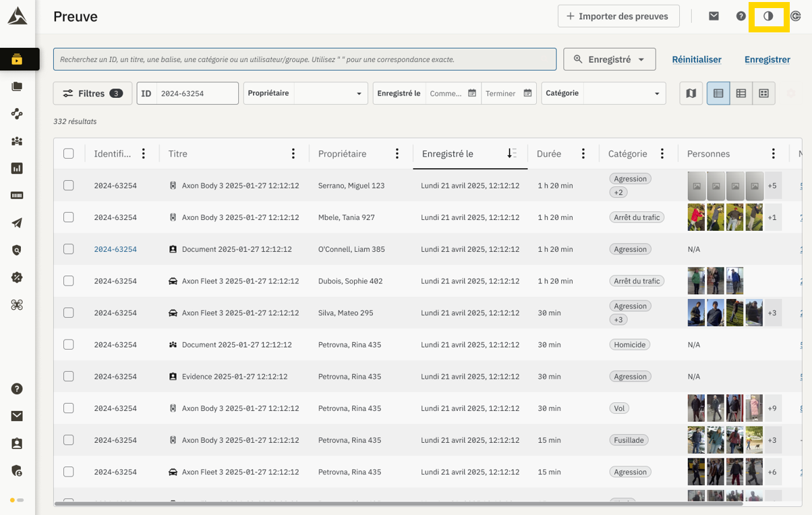Switch to the grid thumbnail view icon

point(763,93)
